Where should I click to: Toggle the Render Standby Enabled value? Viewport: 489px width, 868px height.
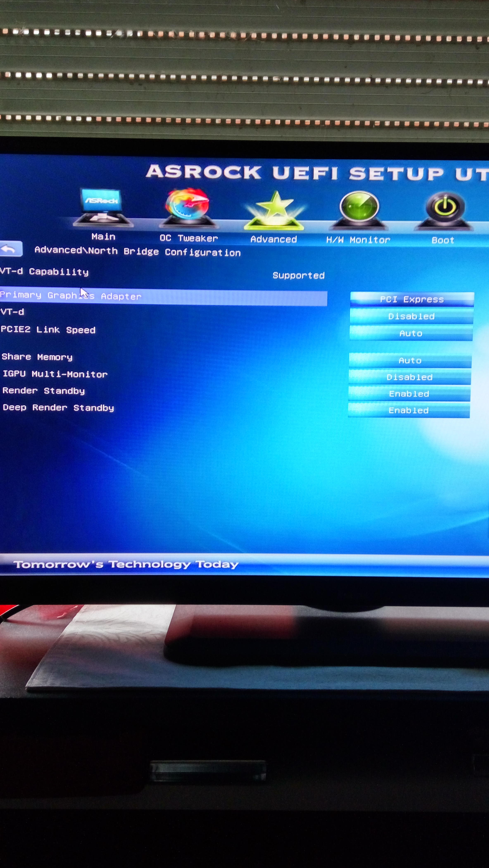click(409, 394)
